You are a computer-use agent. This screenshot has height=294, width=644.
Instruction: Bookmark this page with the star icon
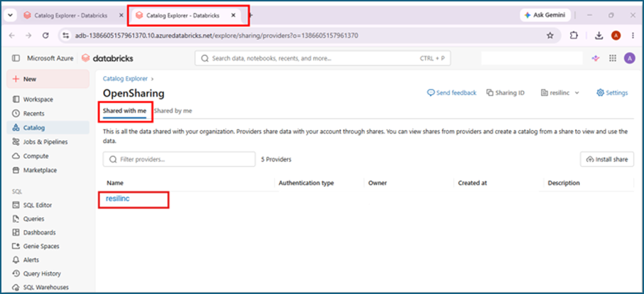coord(550,36)
